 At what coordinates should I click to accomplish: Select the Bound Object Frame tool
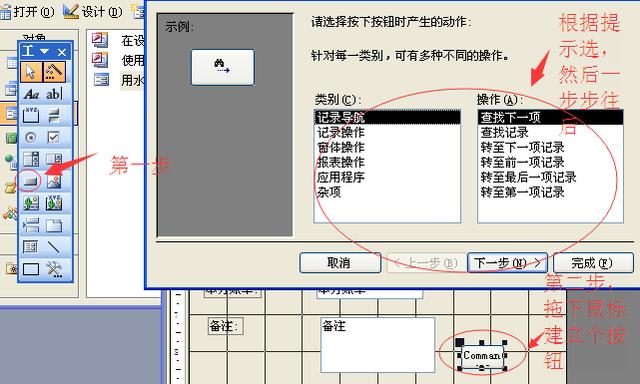(54, 203)
